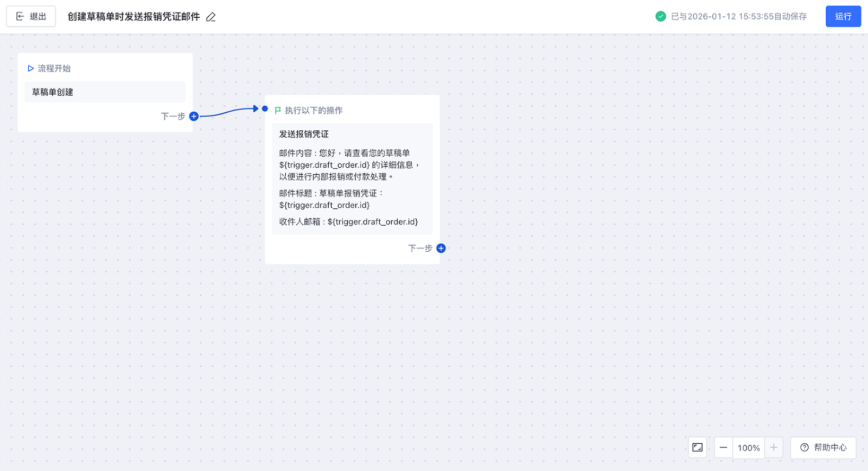Add next step after 发送报销凭证 action
The image size is (868, 471).
[441, 248]
